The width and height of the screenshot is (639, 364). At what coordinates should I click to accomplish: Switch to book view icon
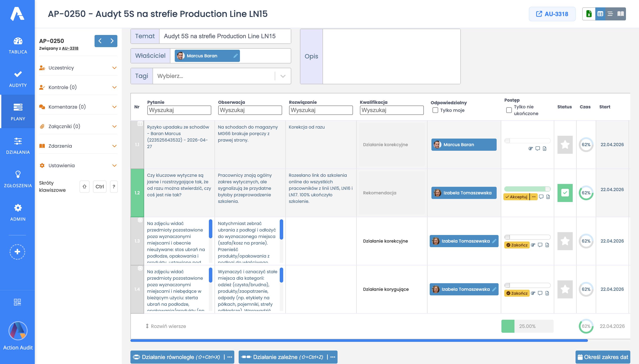tap(621, 14)
